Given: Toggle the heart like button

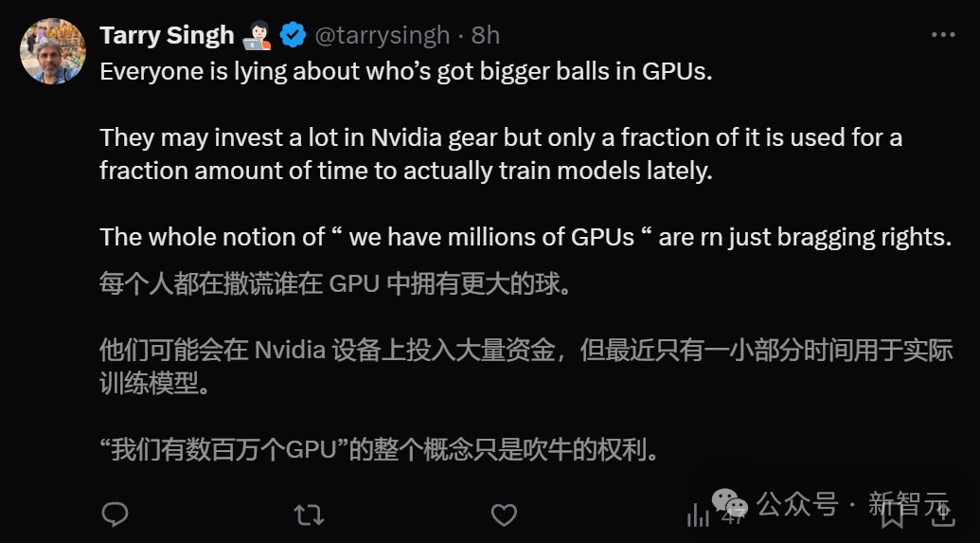Looking at the screenshot, I should 504,515.
